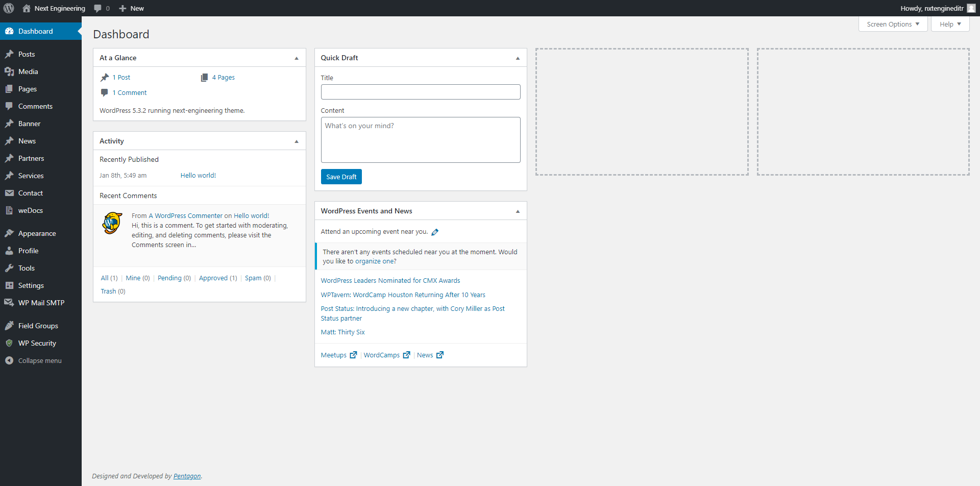Click the WP Mail SMTP envelope icon
The height and width of the screenshot is (486, 980).
[x=9, y=303]
